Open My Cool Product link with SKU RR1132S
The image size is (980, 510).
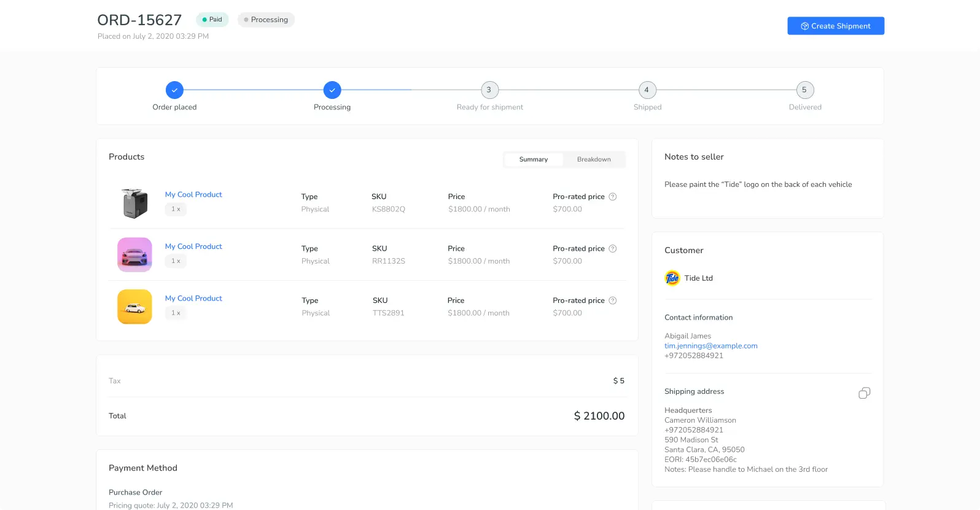193,246
